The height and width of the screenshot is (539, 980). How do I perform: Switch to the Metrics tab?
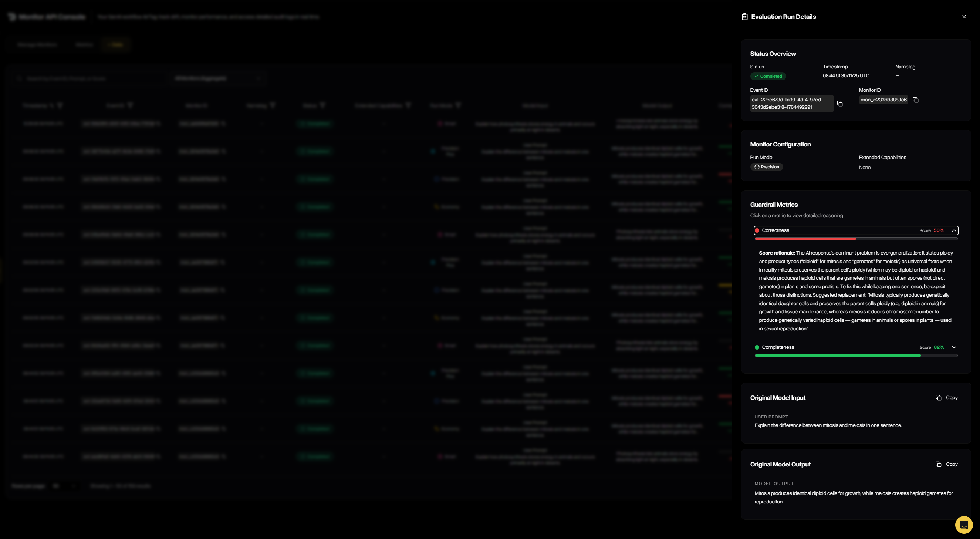tap(84, 44)
